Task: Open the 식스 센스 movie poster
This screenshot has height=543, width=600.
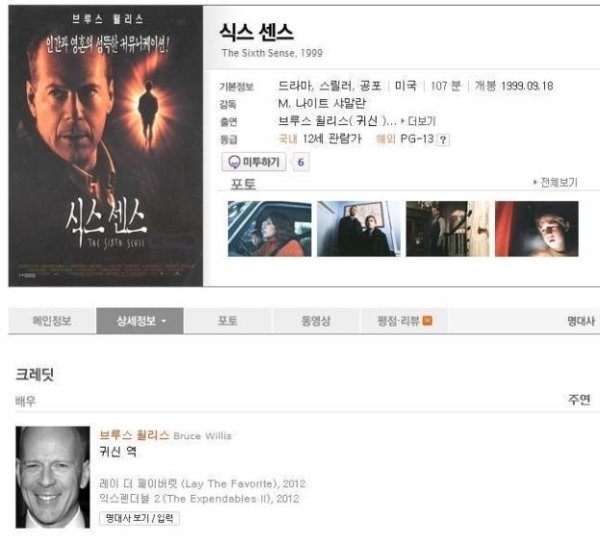Action: click(x=106, y=146)
